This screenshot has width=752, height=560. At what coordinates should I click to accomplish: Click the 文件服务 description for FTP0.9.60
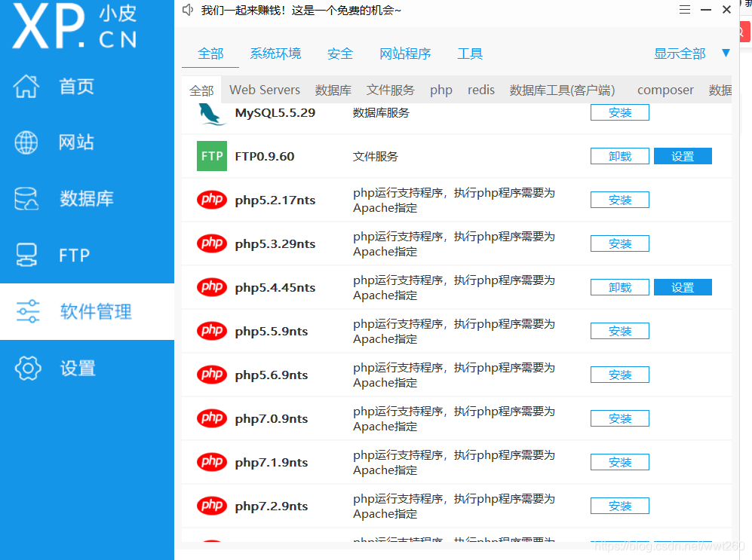pyautogui.click(x=376, y=156)
